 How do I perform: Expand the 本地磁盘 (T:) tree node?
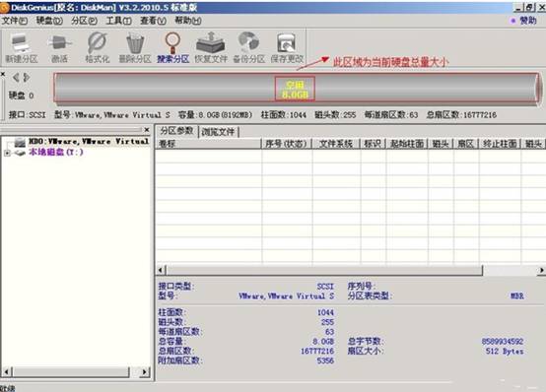pos(7,153)
